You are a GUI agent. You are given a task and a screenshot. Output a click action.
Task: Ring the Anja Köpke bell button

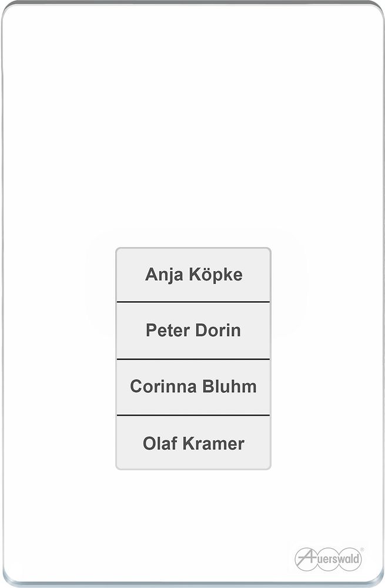[193, 275]
